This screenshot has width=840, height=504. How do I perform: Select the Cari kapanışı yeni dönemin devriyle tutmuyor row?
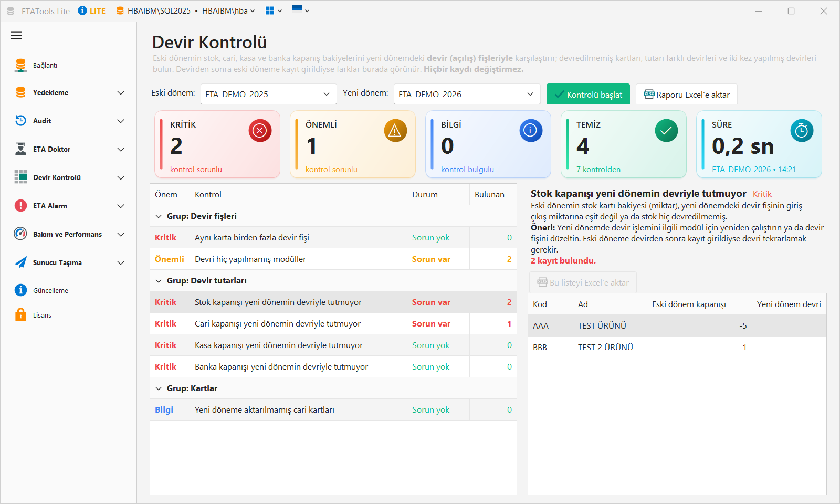coord(333,324)
